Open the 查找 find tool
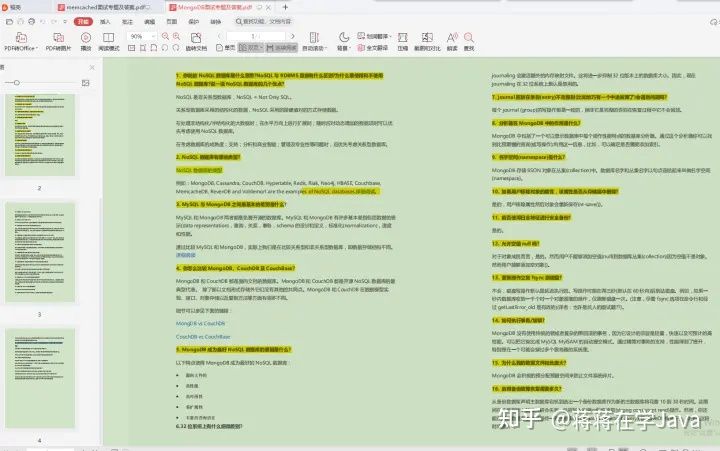The width and height of the screenshot is (720, 451). pos(469,41)
